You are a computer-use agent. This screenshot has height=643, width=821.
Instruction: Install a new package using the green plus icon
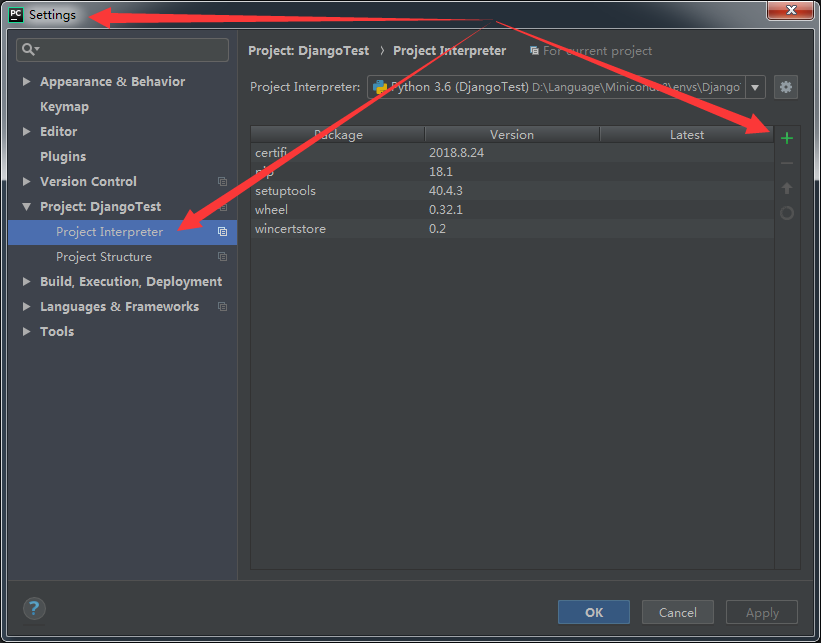pyautogui.click(x=787, y=138)
